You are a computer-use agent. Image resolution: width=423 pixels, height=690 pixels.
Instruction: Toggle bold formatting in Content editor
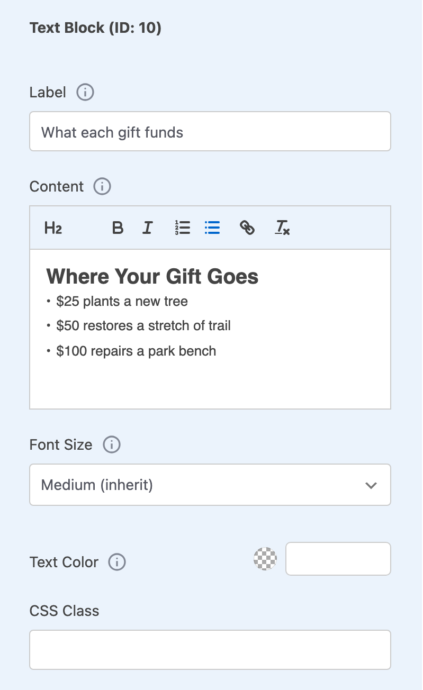coord(118,228)
